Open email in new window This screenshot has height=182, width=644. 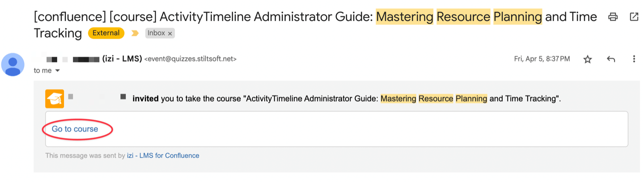[634, 17]
